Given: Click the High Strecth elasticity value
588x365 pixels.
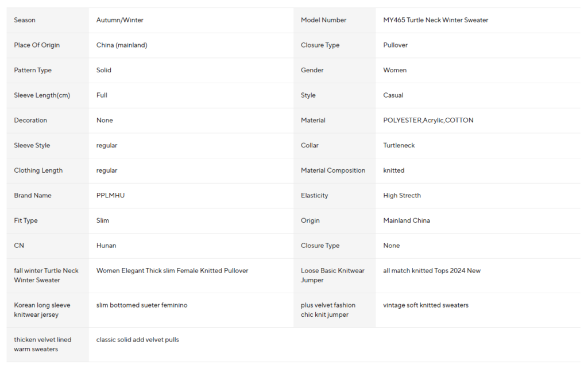Looking at the screenshot, I should [401, 196].
